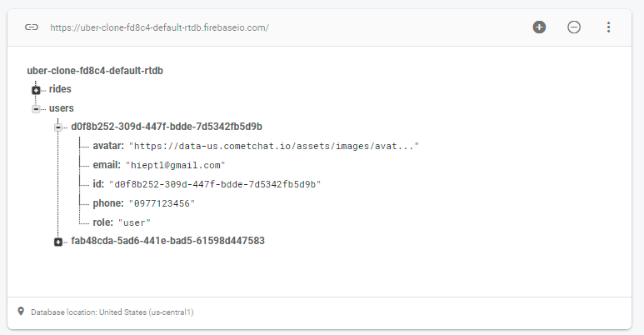Screen dimensions: 644x335
Task: Expand the rides node
Action: pos(36,90)
